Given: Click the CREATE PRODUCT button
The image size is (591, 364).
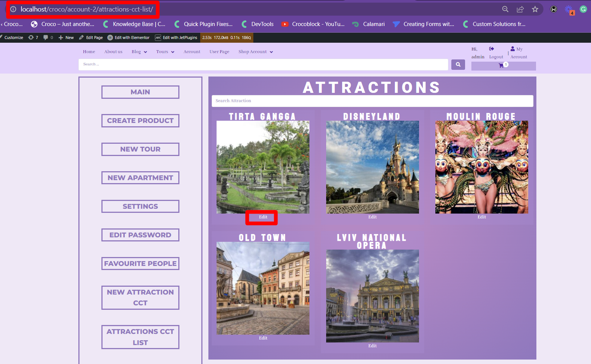Looking at the screenshot, I should (x=140, y=121).
